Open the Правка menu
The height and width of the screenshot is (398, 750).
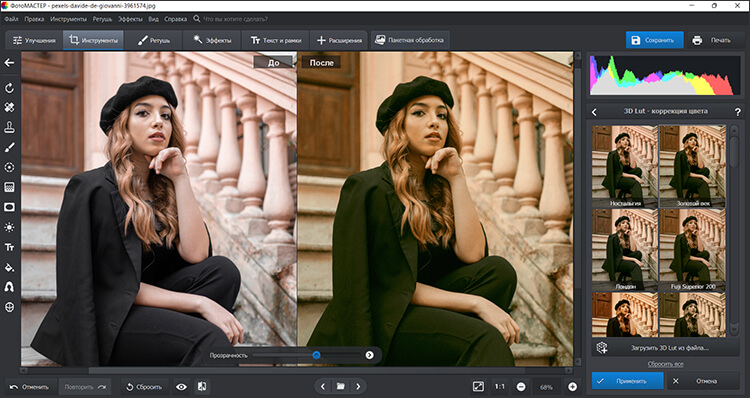[34, 19]
